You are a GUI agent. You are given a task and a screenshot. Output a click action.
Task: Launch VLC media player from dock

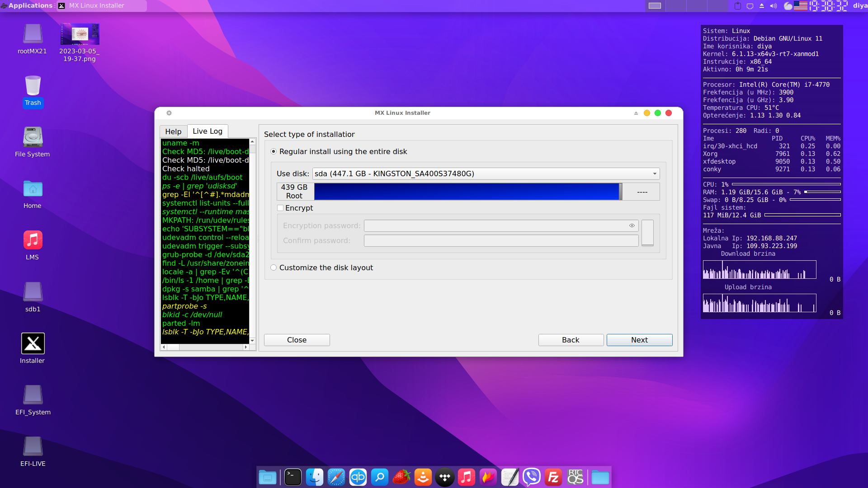(x=423, y=477)
